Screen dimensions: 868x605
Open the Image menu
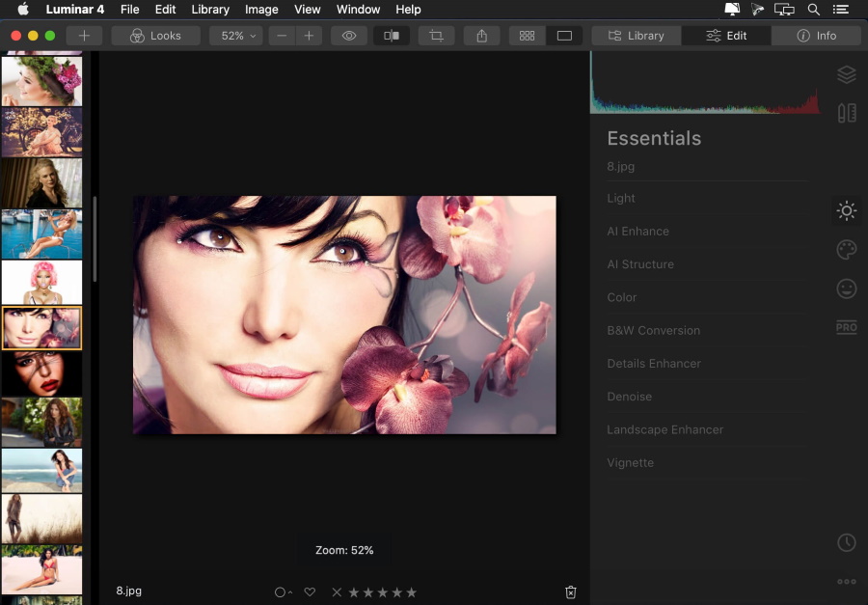(x=261, y=10)
